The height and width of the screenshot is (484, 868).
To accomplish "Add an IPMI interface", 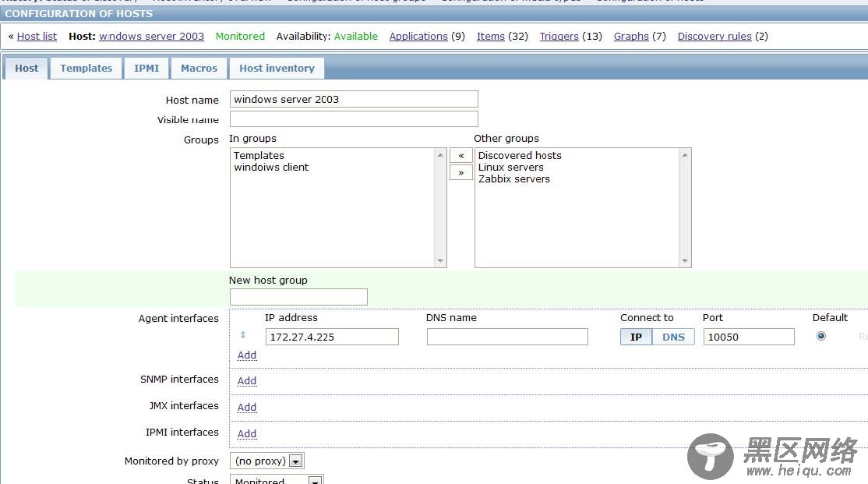I will click(x=247, y=433).
